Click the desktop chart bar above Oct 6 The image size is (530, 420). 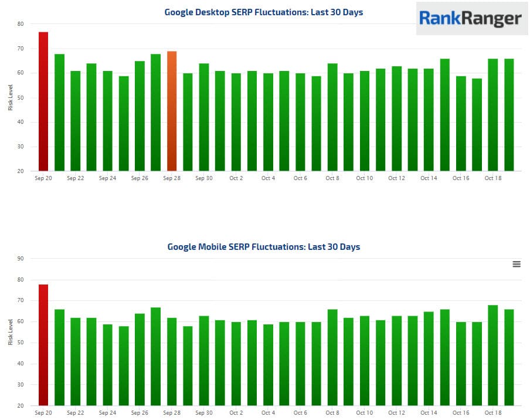coord(300,122)
